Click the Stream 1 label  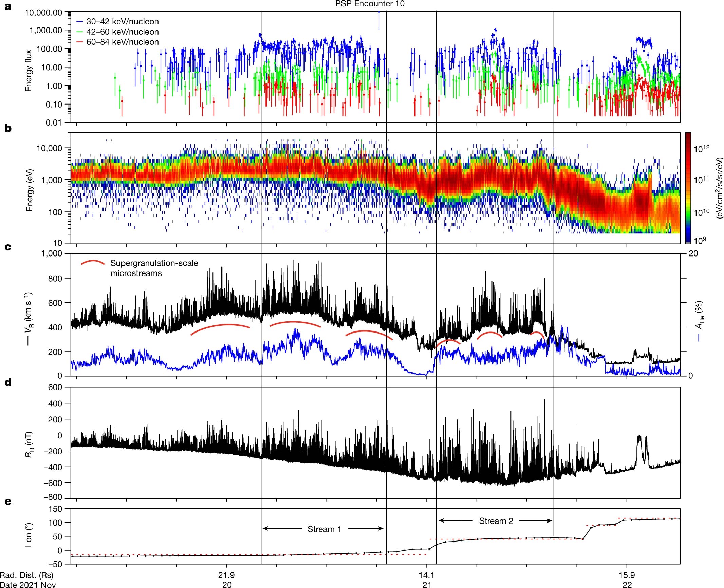click(324, 529)
